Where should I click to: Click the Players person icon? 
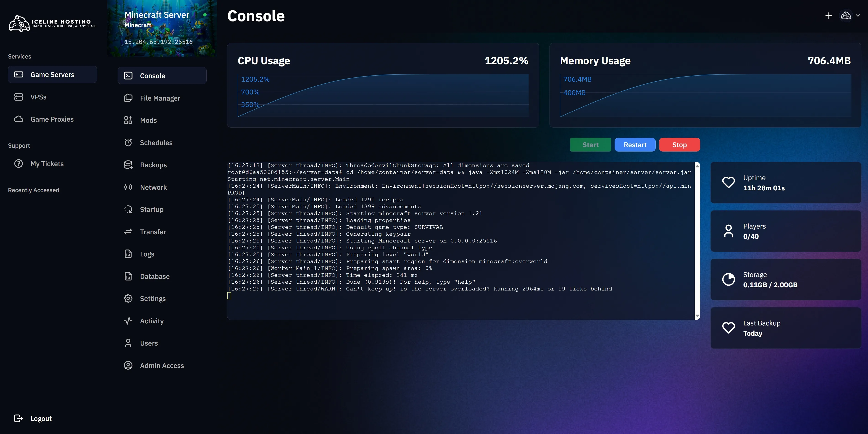(729, 231)
